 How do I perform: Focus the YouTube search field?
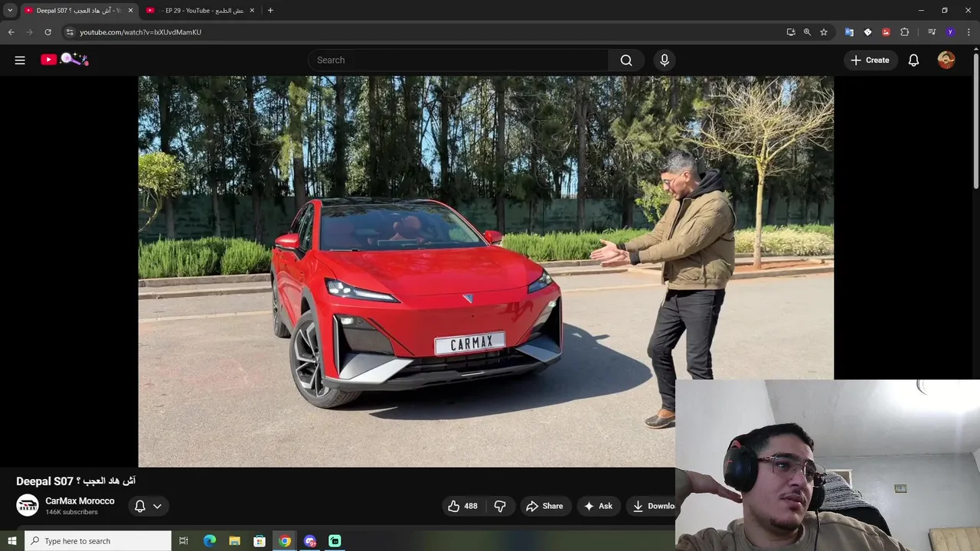click(458, 60)
